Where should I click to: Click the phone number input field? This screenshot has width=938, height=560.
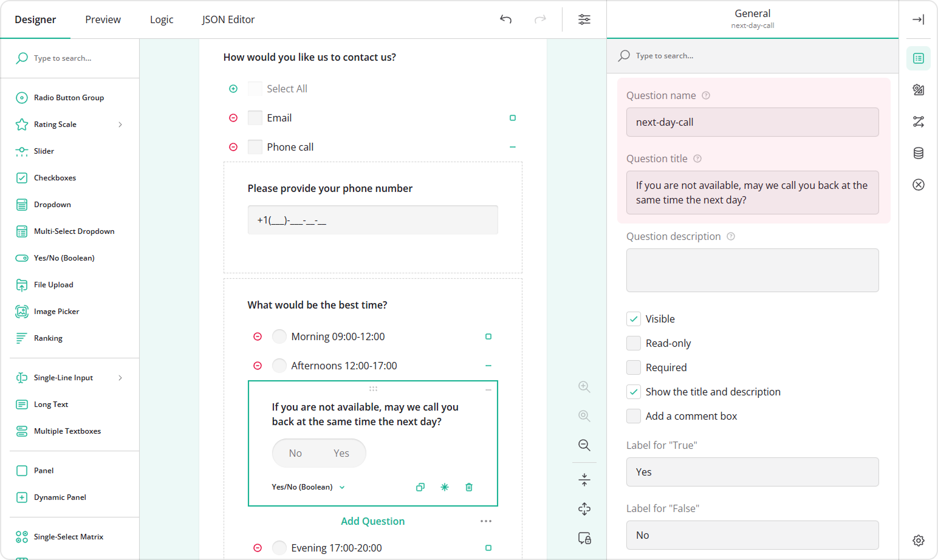pos(372,220)
